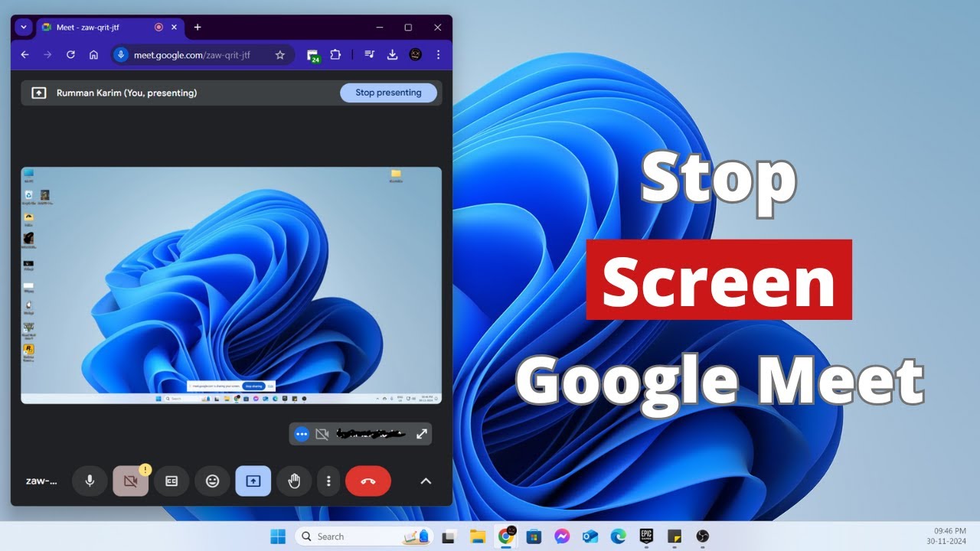Click the shared screen preview thumbnail

click(231, 285)
